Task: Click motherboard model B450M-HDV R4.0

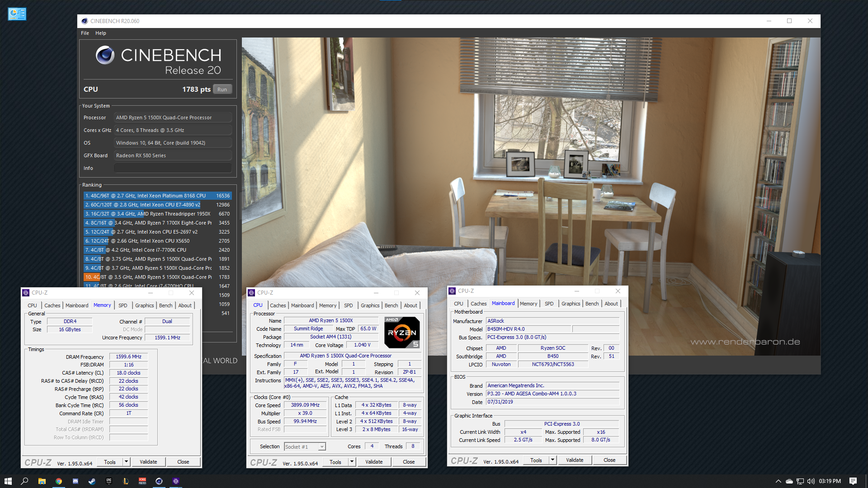Action: coord(529,329)
